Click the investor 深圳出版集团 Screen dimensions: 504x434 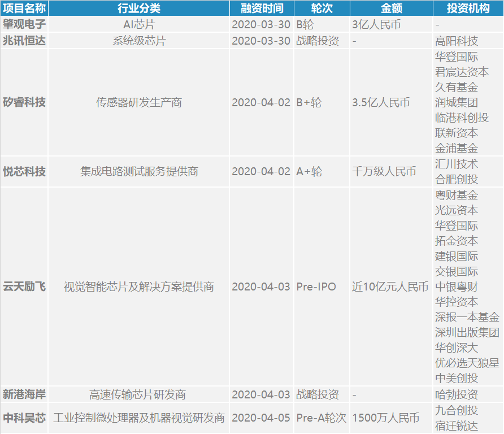(467, 332)
